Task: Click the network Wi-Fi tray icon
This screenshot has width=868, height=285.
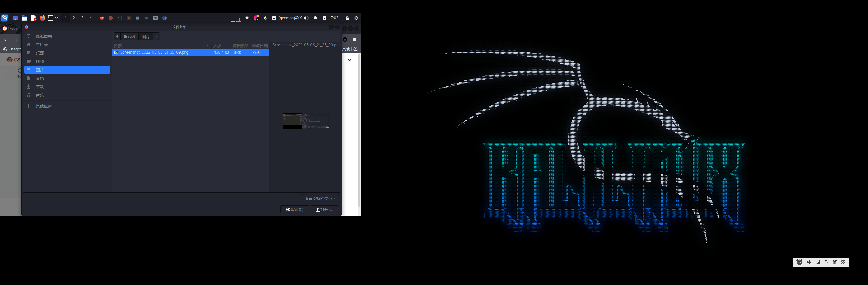Action: (247, 18)
